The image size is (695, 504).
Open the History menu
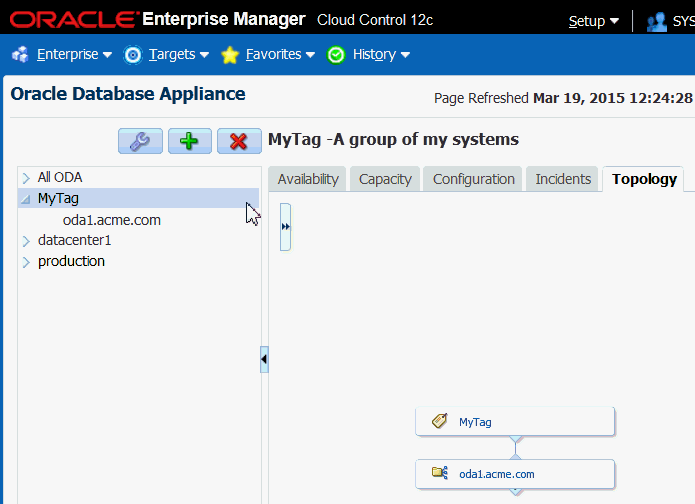(x=381, y=55)
